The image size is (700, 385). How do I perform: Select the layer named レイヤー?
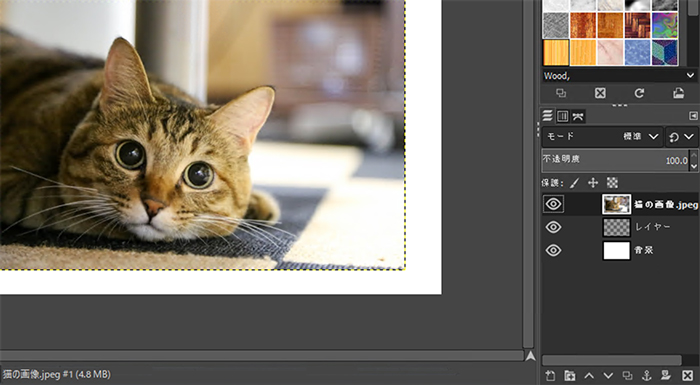pos(652,227)
